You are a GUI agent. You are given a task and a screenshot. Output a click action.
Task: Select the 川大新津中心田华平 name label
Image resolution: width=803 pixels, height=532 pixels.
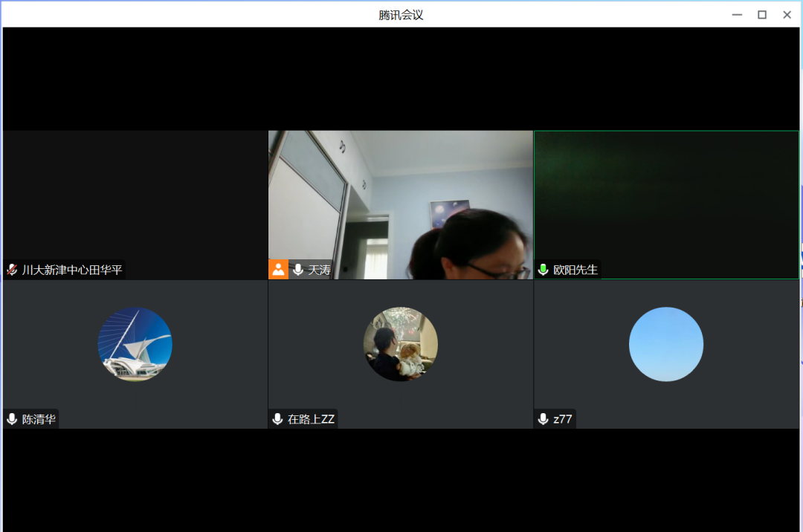point(72,270)
